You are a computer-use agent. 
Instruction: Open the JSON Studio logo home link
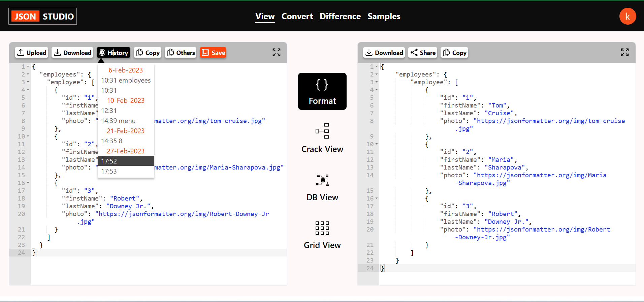pos(42,16)
